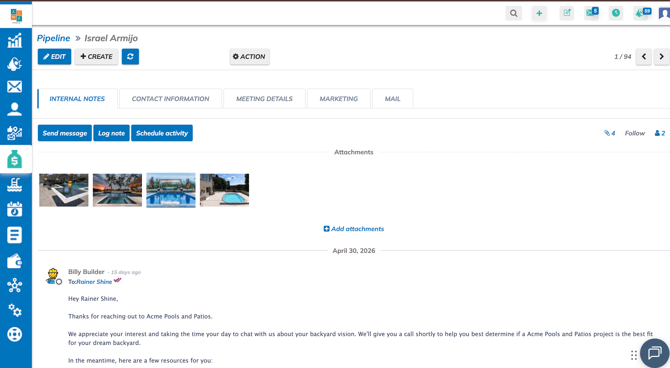Open the dashboard chart icon in sidebar

[15, 41]
